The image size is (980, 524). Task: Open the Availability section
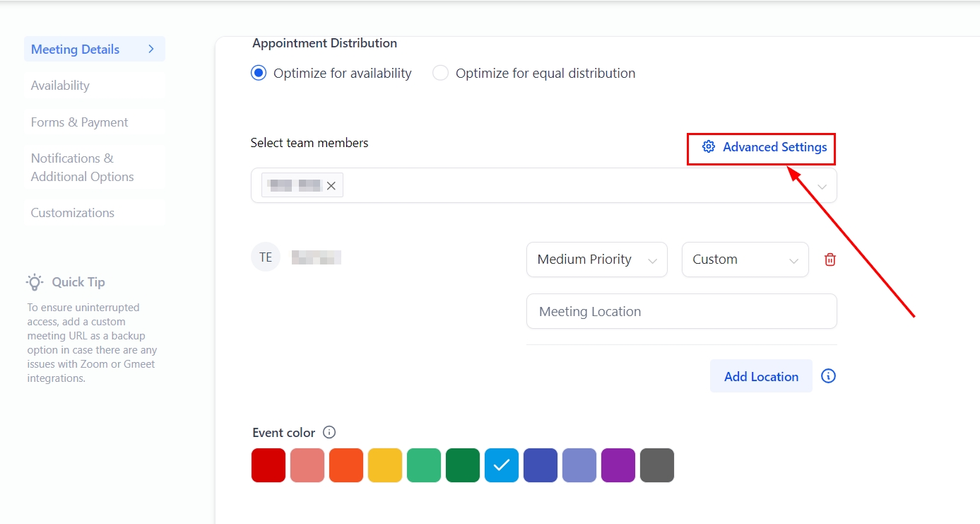tap(60, 86)
